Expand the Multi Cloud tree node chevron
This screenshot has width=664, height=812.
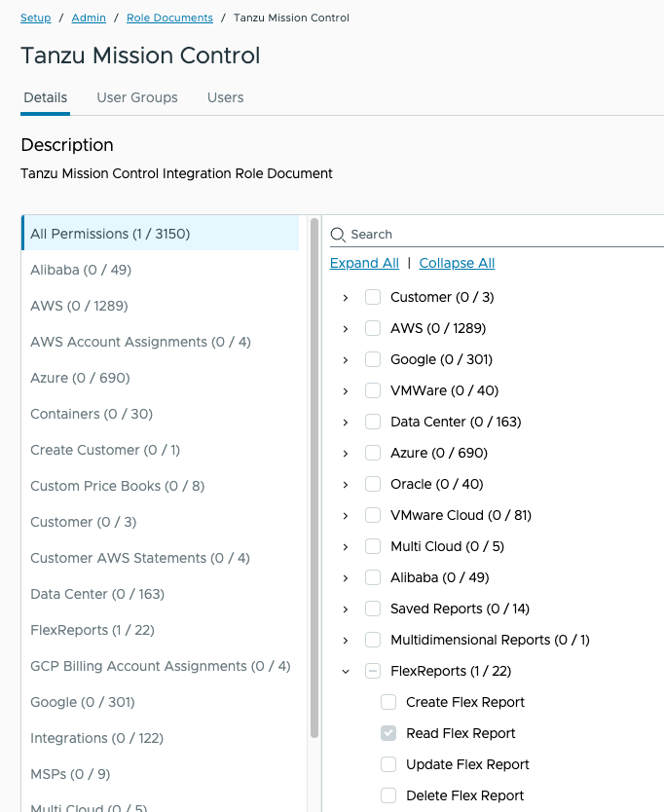tap(346, 547)
